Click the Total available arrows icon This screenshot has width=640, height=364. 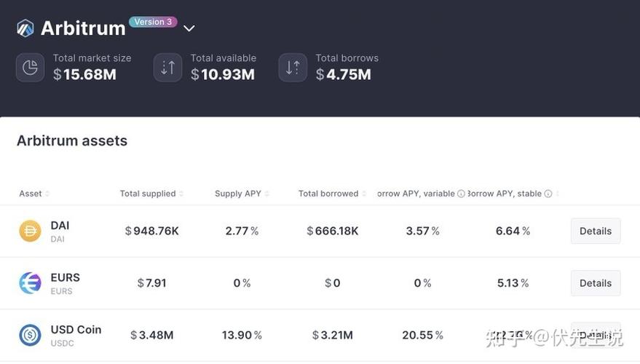pos(167,67)
